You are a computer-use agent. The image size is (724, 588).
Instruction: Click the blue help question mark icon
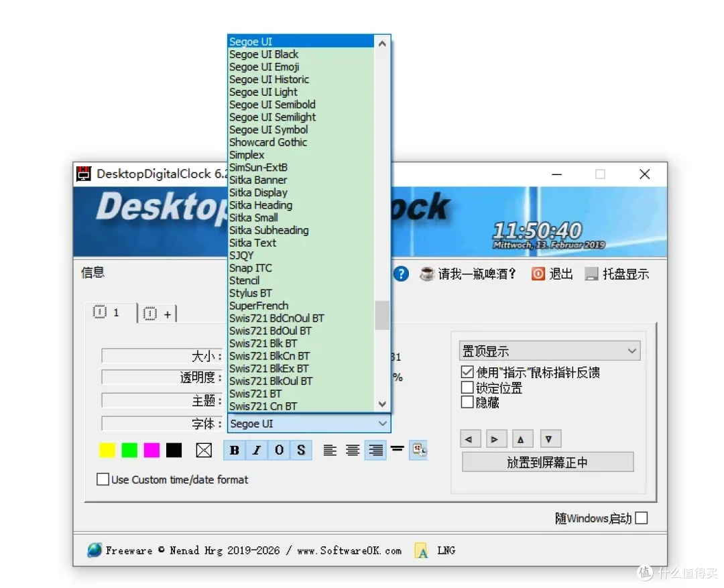click(x=402, y=274)
